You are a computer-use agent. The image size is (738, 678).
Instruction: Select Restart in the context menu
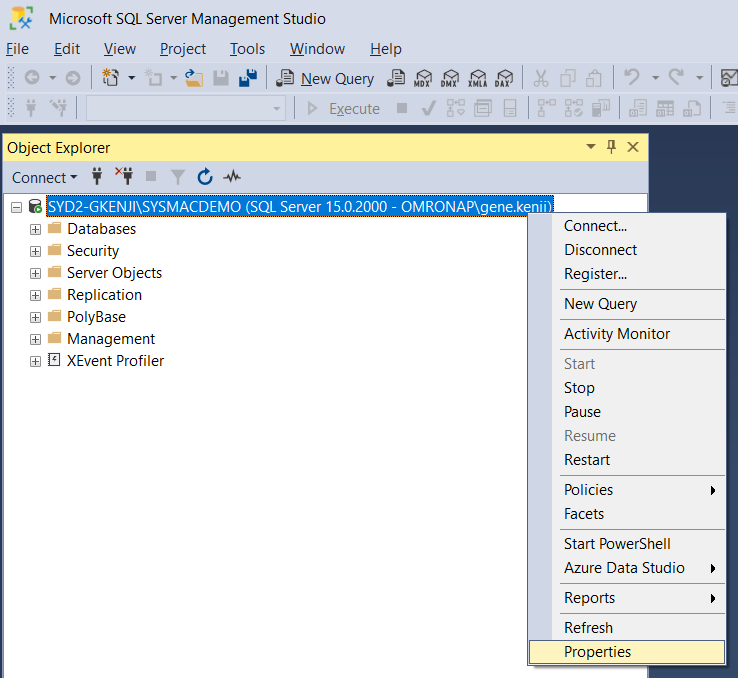pyautogui.click(x=627, y=460)
